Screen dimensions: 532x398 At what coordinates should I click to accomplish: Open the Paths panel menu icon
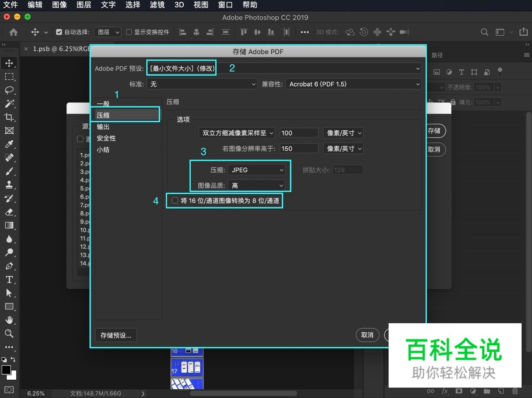[526, 54]
